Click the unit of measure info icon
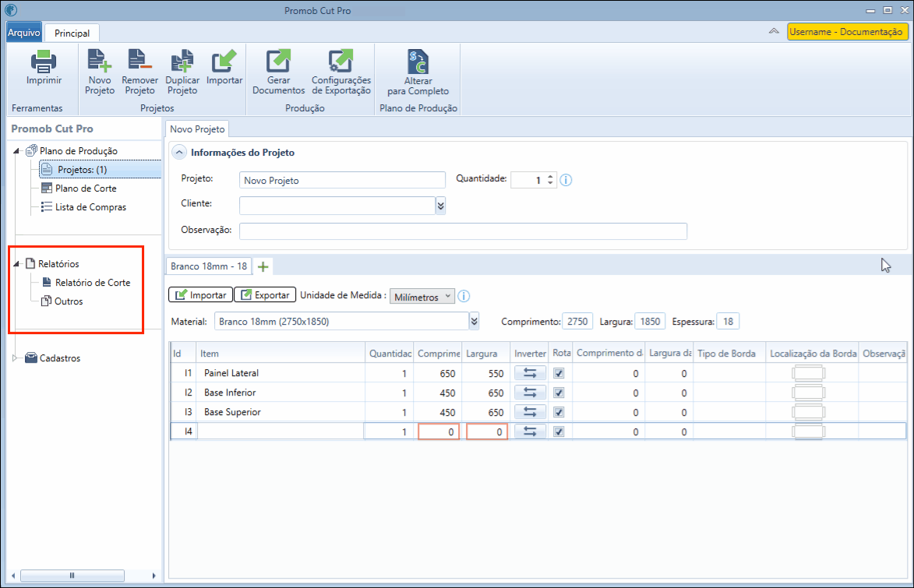The width and height of the screenshot is (914, 588). [464, 296]
